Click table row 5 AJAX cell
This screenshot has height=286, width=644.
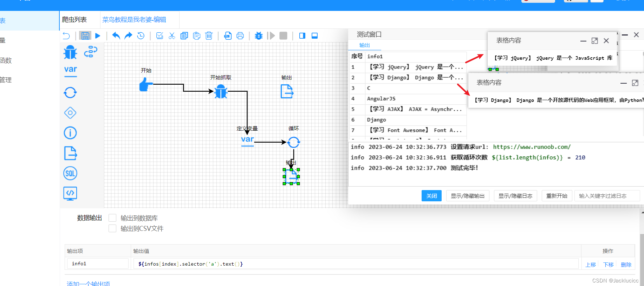[416, 109]
